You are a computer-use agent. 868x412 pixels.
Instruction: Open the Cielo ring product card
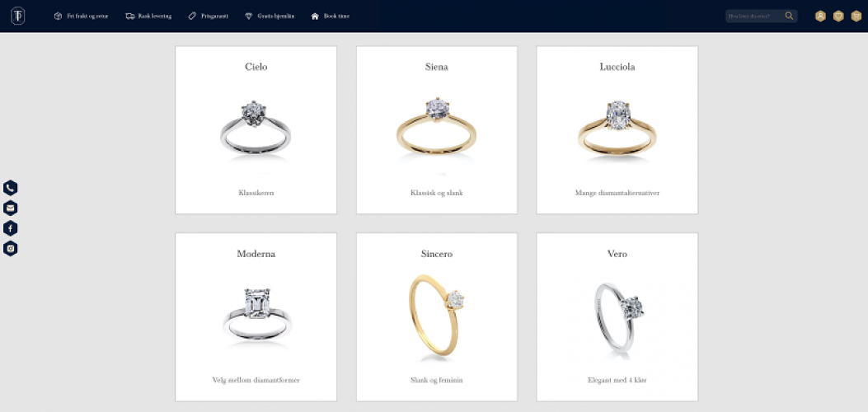tap(256, 130)
